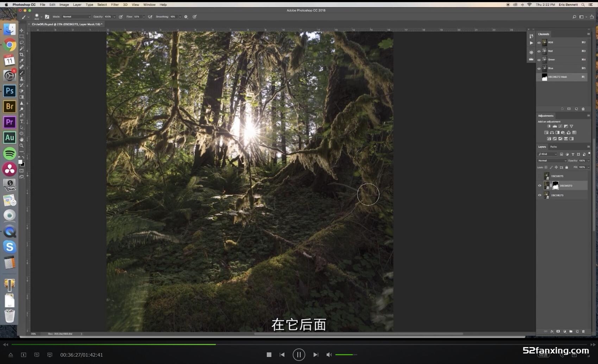Click foreground color swatch

[20, 162]
